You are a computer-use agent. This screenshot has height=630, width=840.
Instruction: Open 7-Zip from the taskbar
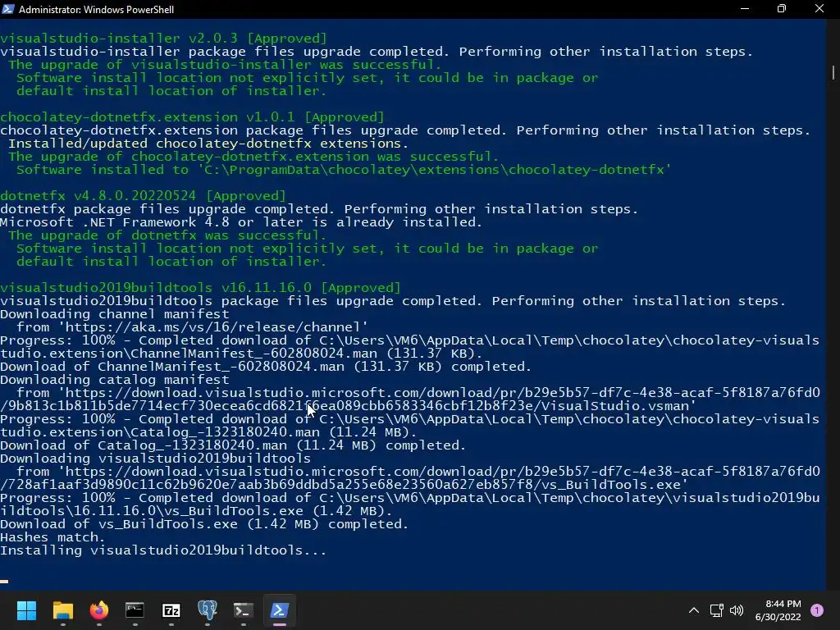click(171, 610)
